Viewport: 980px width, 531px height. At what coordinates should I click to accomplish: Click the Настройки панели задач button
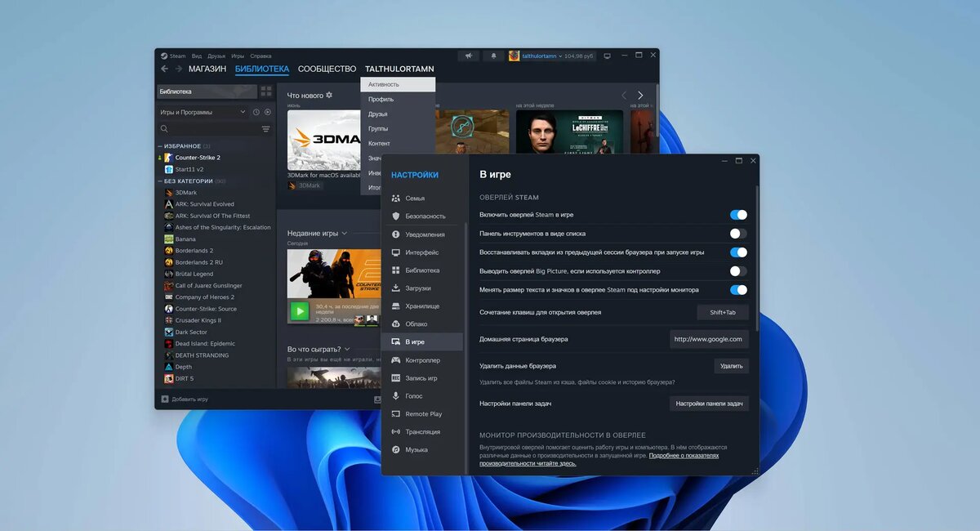709,404
